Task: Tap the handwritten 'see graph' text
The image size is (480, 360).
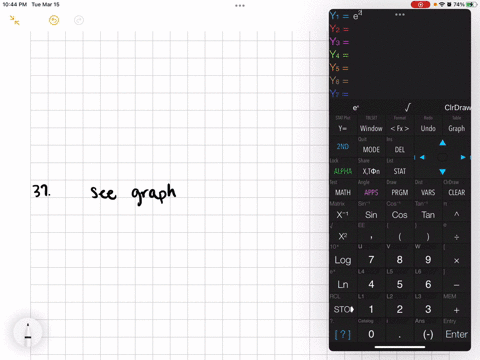Action: click(133, 194)
